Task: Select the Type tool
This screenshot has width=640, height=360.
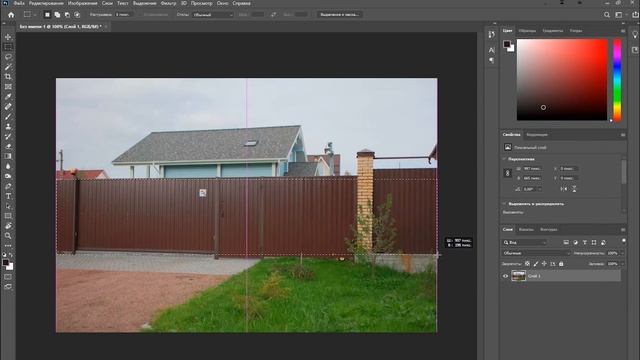Action: 8,196
